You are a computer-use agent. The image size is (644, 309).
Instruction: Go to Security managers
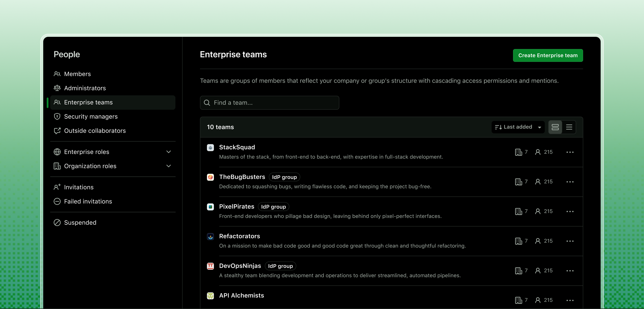(113, 116)
